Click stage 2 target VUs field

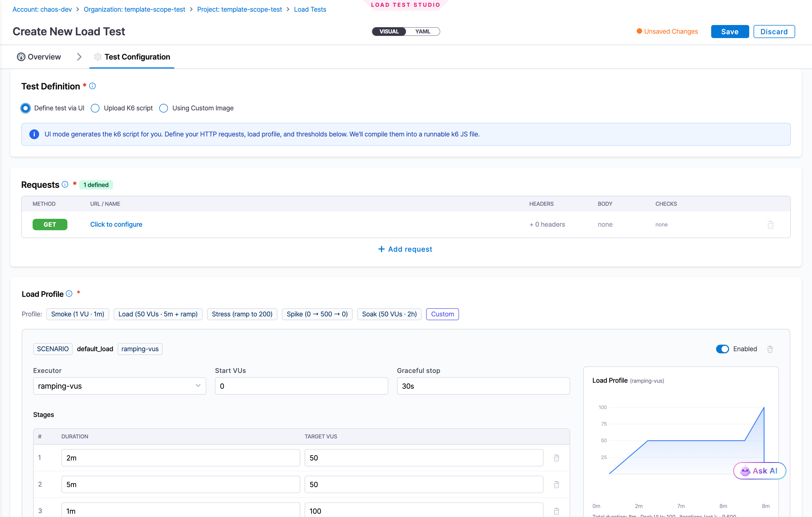[x=424, y=484]
